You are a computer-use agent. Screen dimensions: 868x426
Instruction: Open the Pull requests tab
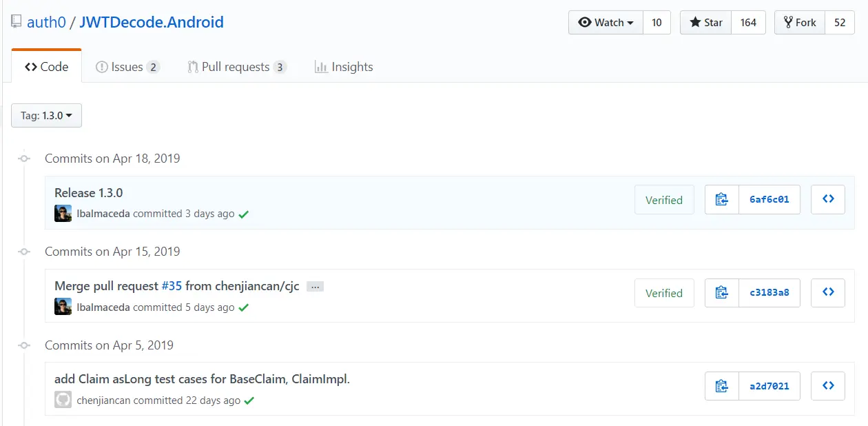(237, 67)
